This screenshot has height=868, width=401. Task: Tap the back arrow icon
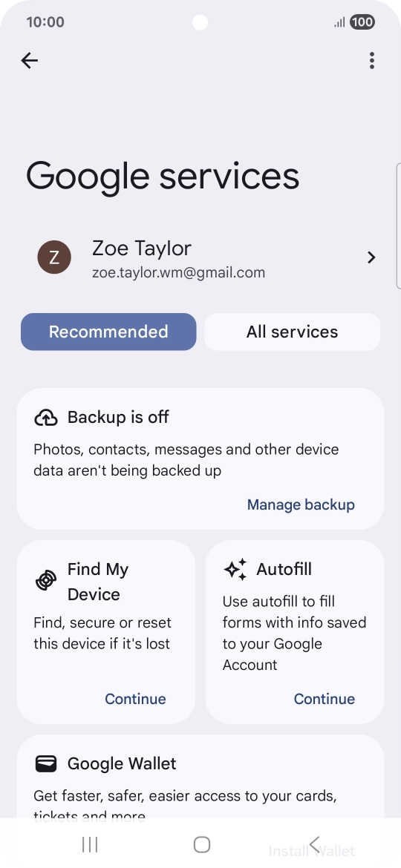(30, 60)
